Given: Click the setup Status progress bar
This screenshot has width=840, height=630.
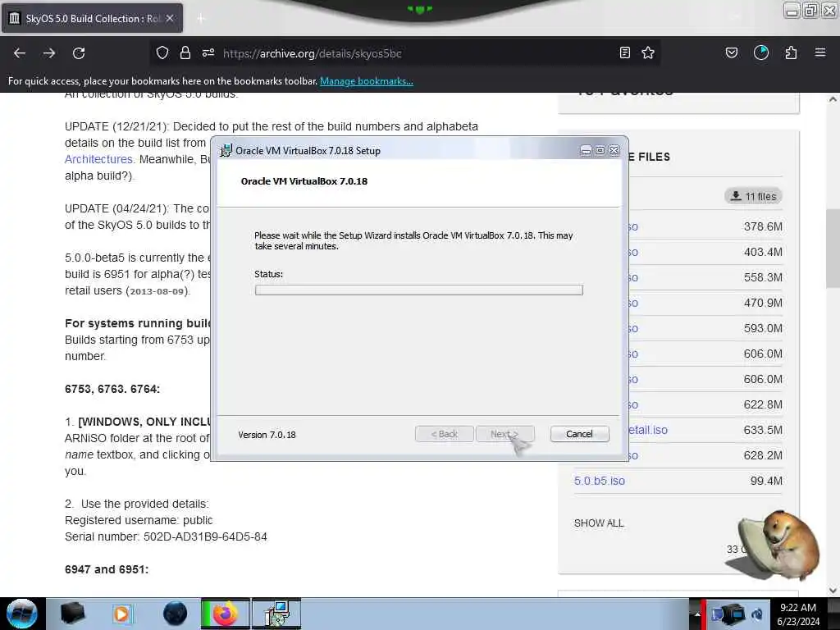Looking at the screenshot, I should click(419, 290).
